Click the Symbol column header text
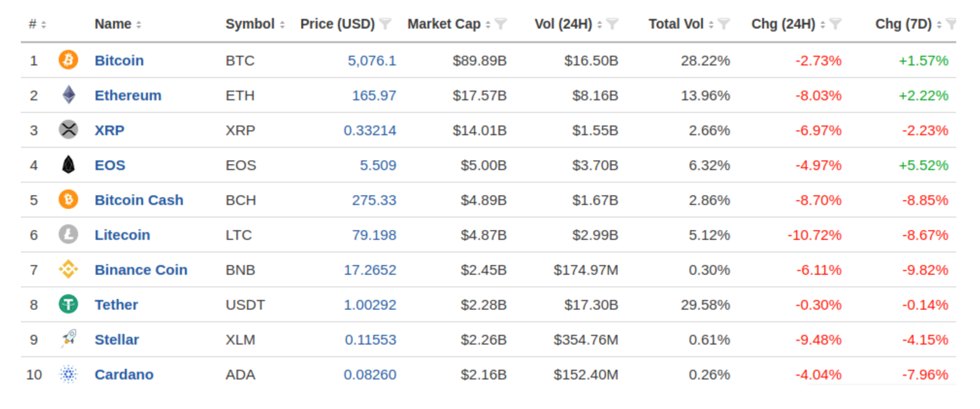 click(x=250, y=24)
